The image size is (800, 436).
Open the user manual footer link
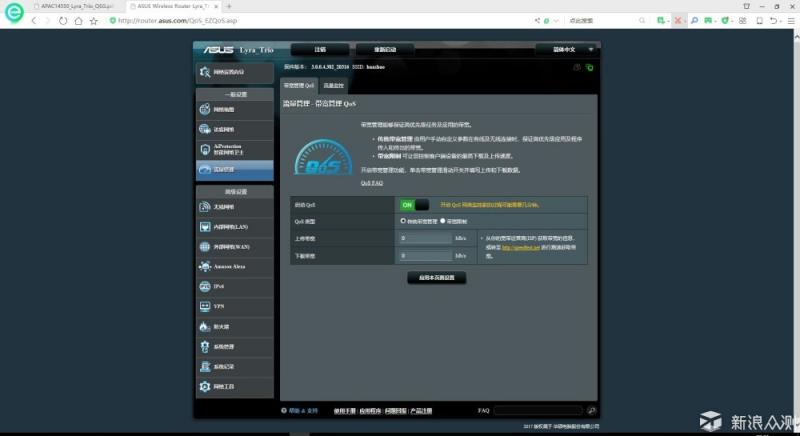[344, 411]
